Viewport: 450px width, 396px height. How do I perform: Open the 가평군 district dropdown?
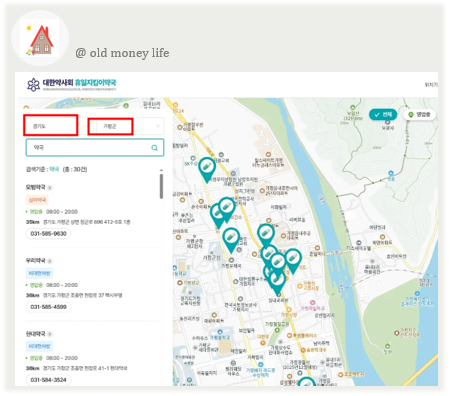(130, 126)
